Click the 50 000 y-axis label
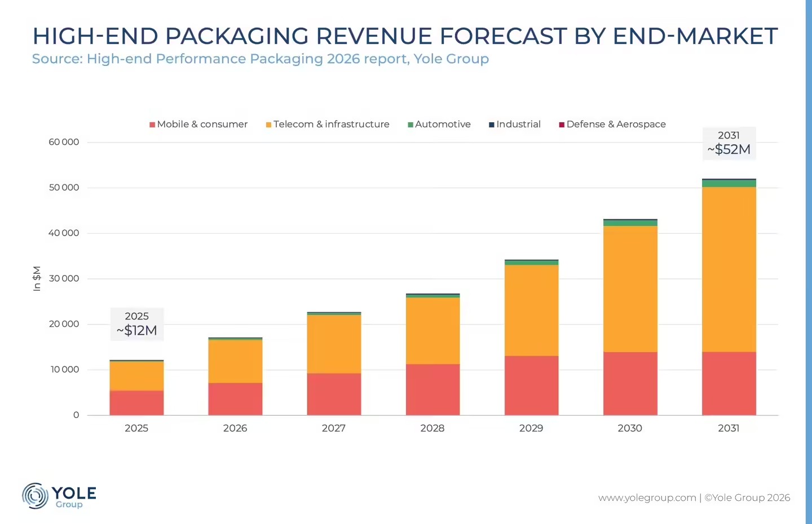 [64, 188]
